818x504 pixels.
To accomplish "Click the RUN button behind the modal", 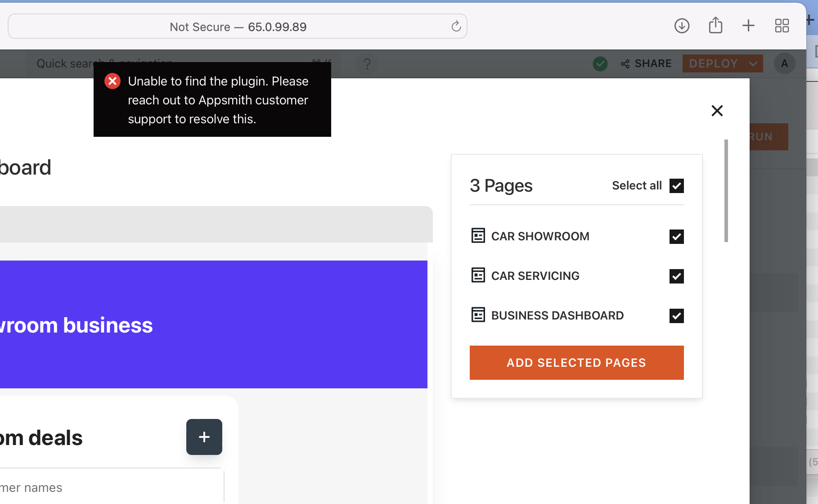I will pyautogui.click(x=769, y=137).
